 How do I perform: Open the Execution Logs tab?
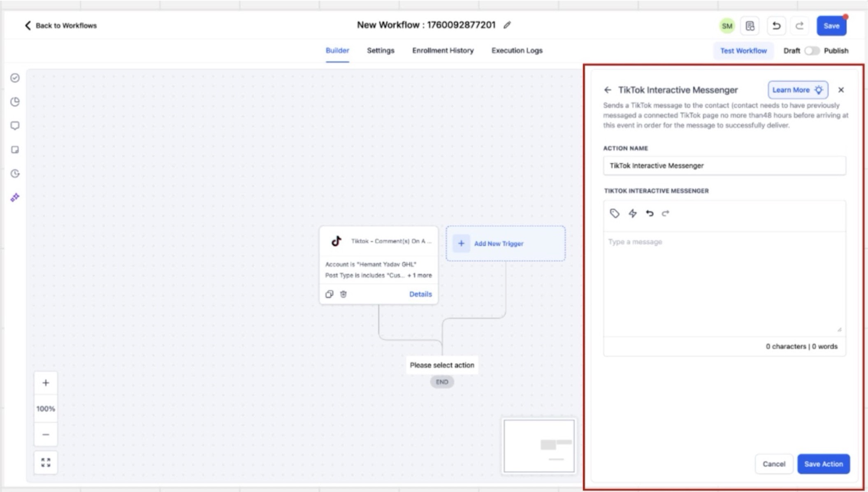pyautogui.click(x=517, y=51)
